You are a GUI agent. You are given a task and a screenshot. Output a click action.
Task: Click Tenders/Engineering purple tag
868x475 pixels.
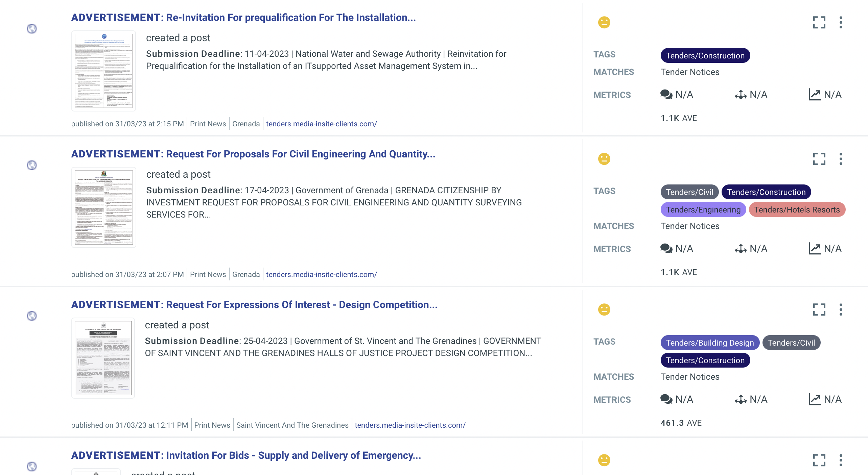703,210
